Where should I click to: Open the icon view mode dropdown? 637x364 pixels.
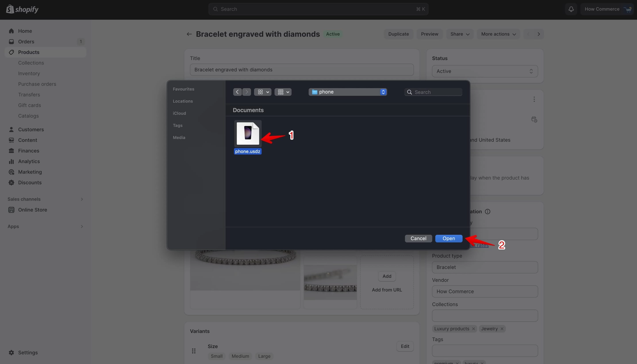pyautogui.click(x=263, y=92)
